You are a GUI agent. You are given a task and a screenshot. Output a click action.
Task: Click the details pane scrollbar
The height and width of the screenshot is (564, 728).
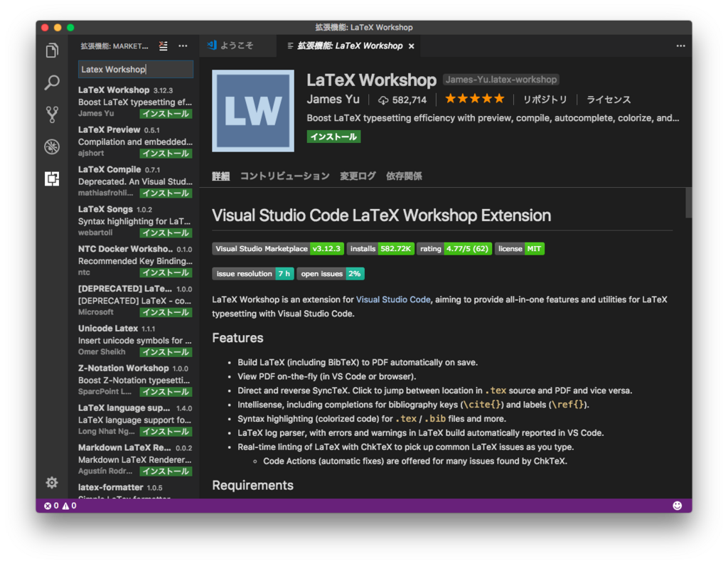click(x=688, y=202)
